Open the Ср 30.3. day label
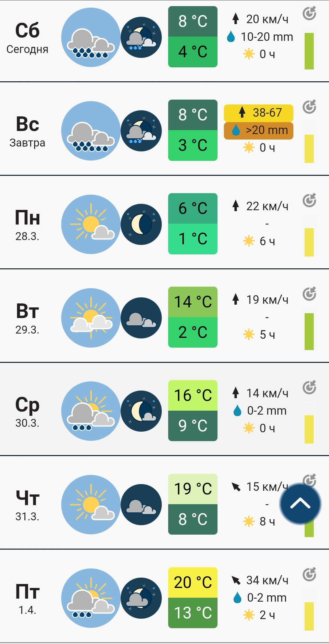Image resolution: width=329 pixels, height=644 pixels. 27,411
